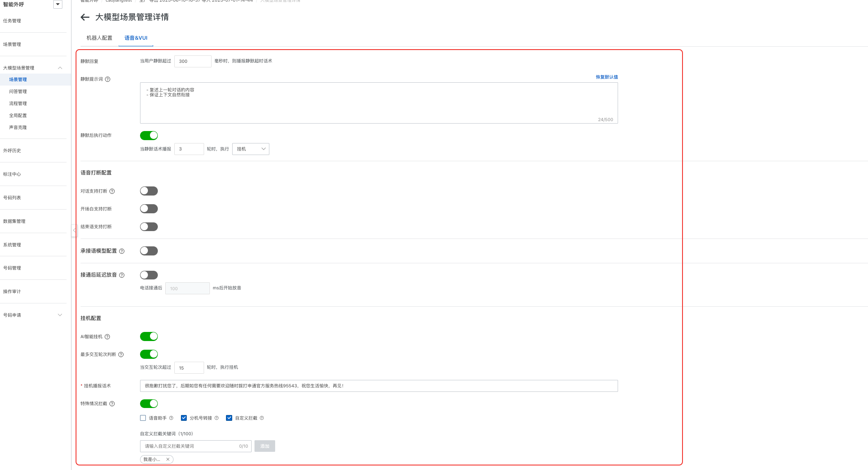
Task: Open 问答管理 in the sidebar
Action: point(18,91)
